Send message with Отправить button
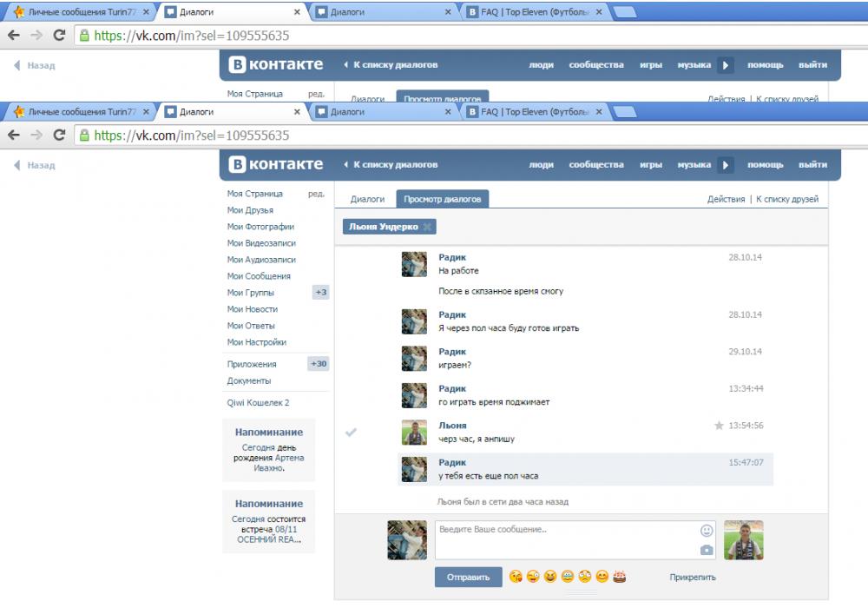 (x=469, y=577)
